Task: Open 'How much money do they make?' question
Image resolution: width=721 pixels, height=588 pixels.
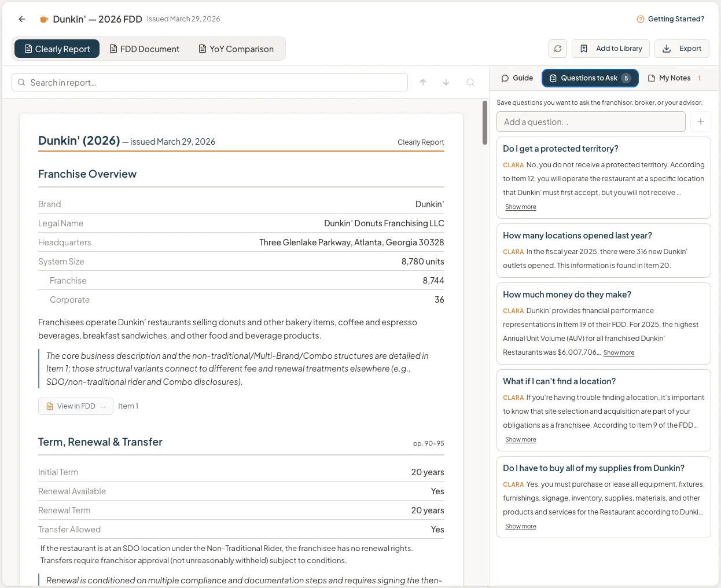Action: click(x=567, y=295)
